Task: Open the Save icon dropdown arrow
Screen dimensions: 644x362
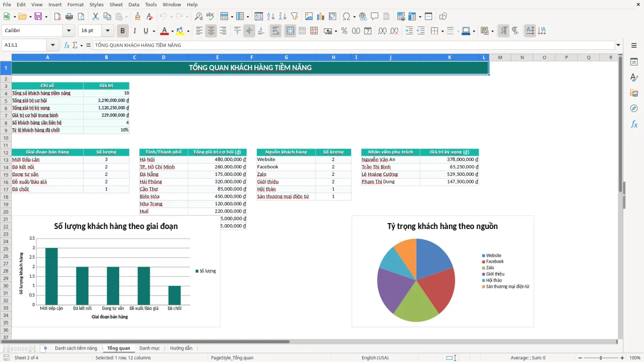Action: 46,17
